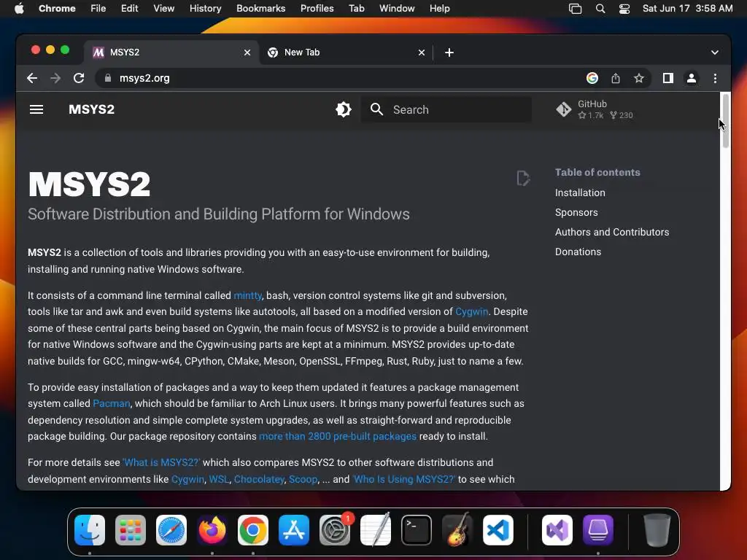Expand the tab search chevron

[x=715, y=52]
